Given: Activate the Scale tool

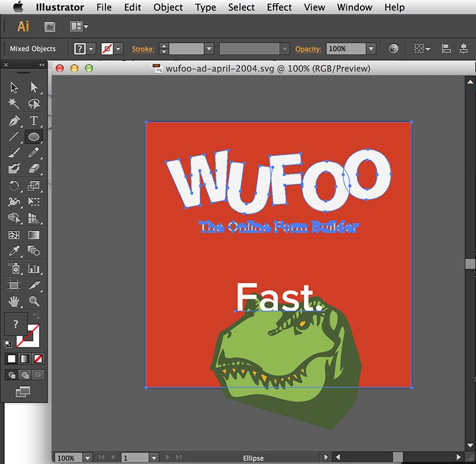Looking at the screenshot, I should click(34, 186).
